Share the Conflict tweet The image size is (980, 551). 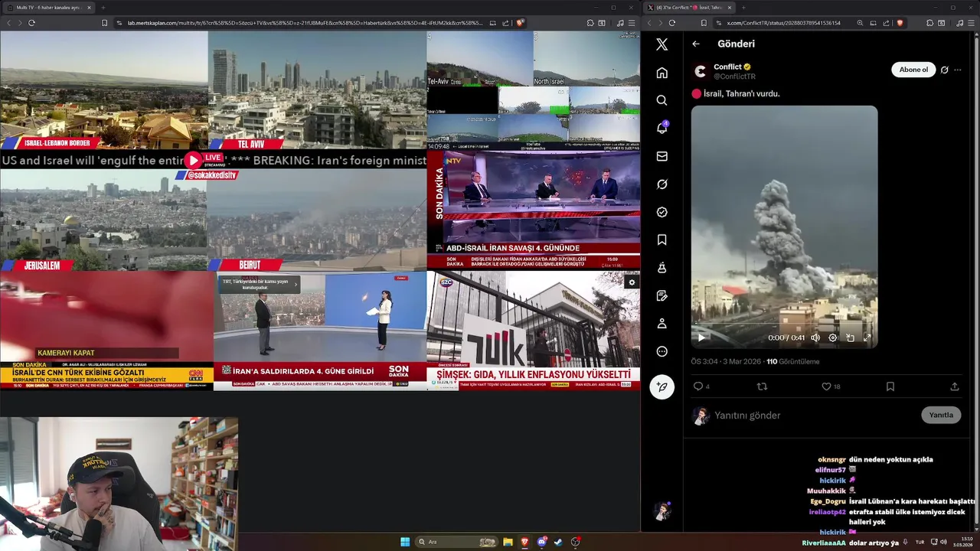click(x=955, y=386)
